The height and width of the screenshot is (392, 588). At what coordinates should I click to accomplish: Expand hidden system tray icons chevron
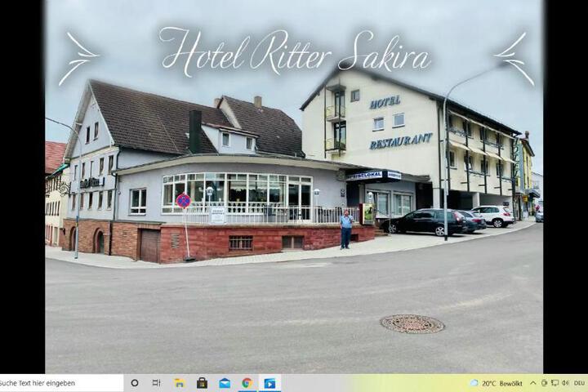click(x=532, y=383)
